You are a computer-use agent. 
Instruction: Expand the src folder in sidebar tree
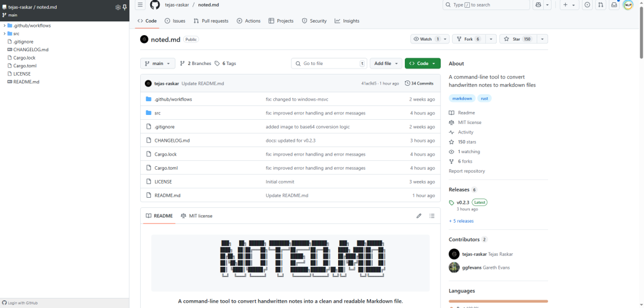4,33
